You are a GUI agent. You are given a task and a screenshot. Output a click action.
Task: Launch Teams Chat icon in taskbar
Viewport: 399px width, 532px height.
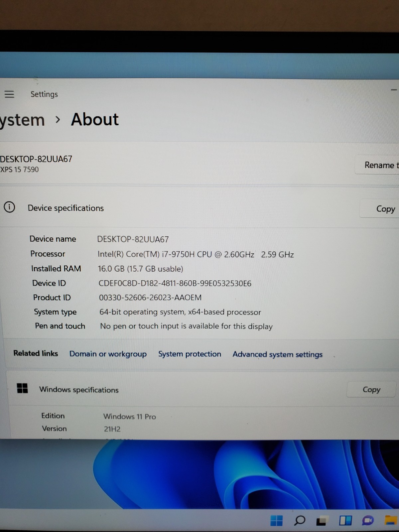(x=368, y=520)
